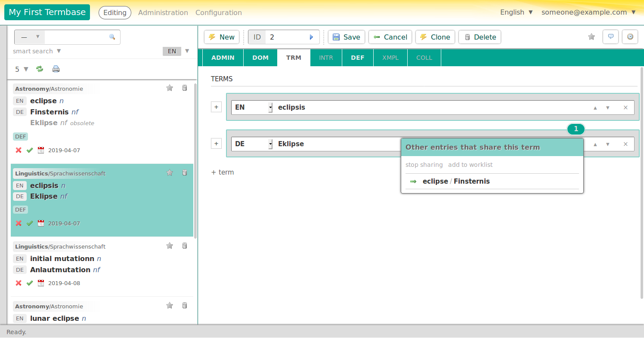Open the English interface language menu
This screenshot has width=644, height=338.
click(517, 12)
